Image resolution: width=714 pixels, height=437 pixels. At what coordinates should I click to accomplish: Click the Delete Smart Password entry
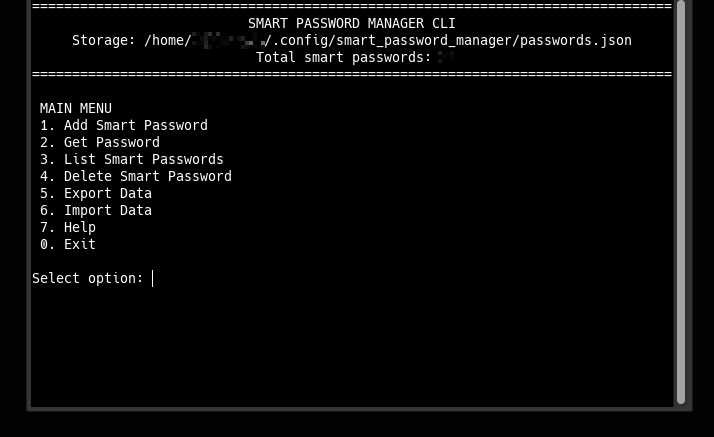[136, 176]
